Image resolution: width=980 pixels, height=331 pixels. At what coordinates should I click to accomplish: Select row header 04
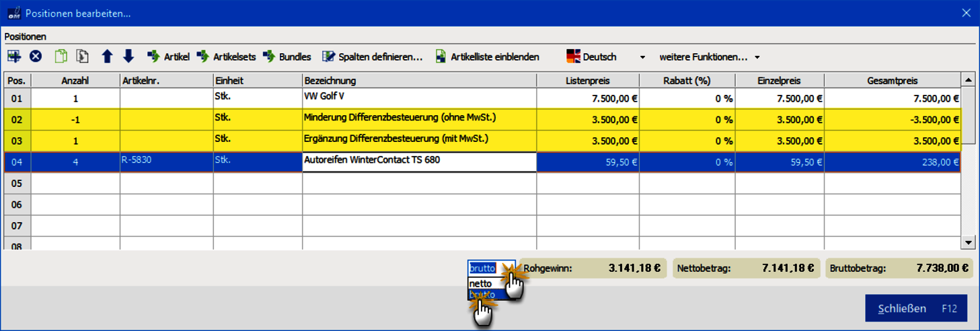[17, 162]
